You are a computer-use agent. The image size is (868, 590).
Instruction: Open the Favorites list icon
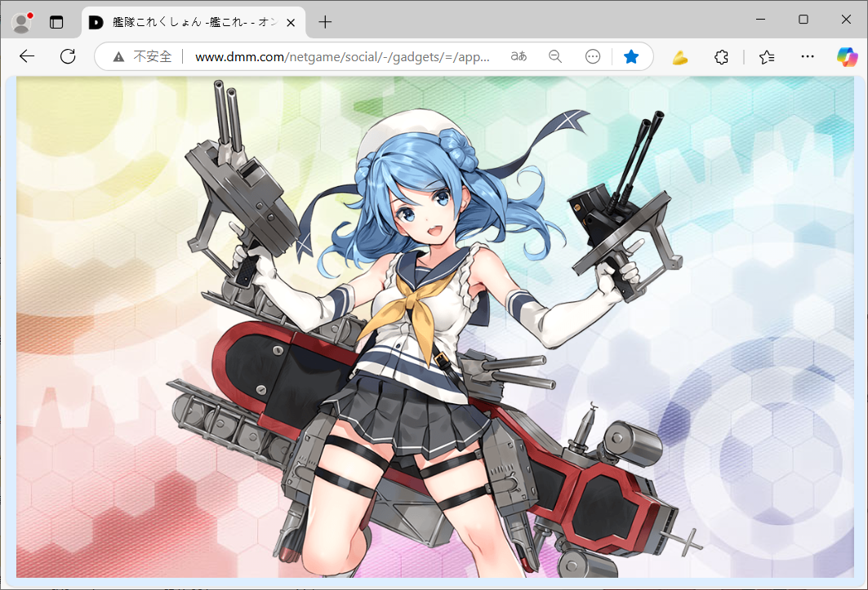(767, 57)
